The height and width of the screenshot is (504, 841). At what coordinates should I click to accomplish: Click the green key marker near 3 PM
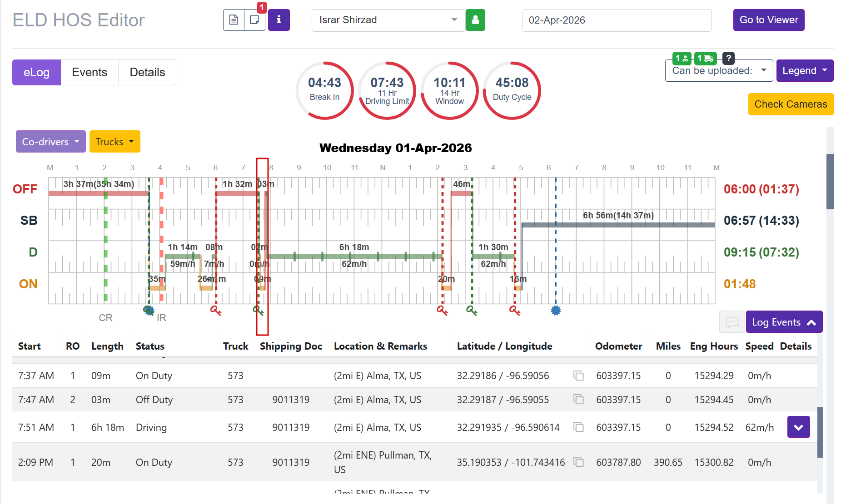(472, 311)
